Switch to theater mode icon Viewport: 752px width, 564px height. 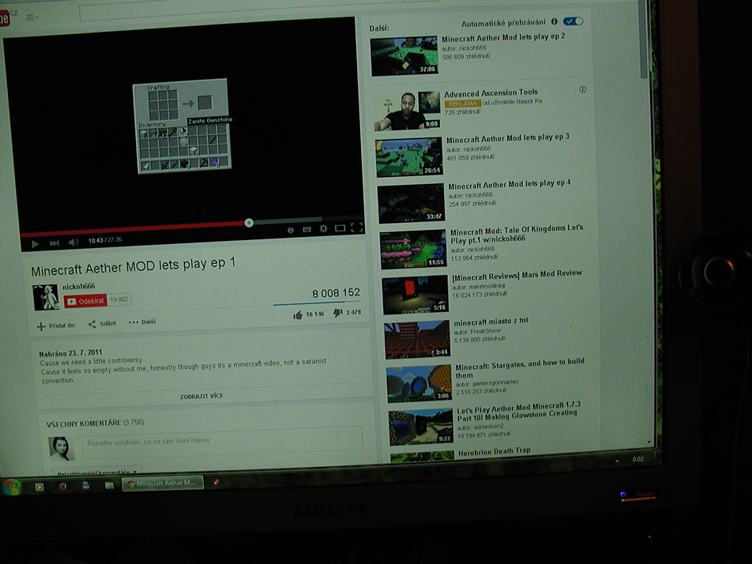(340, 228)
